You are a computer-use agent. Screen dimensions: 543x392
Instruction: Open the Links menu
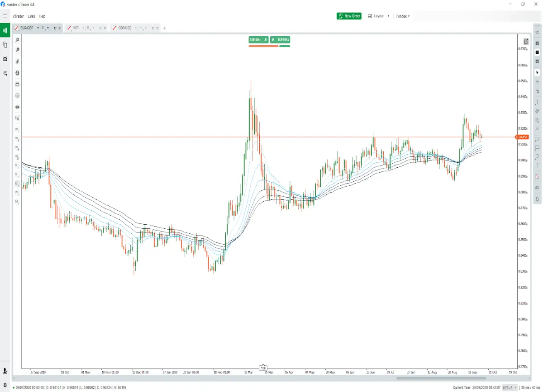(x=32, y=16)
